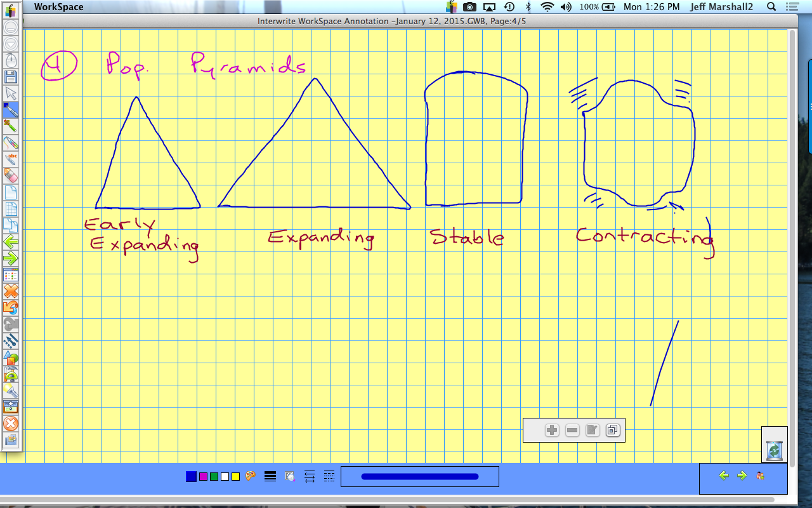
Task: Go to previous page in bottom-right panel
Action: [724, 476]
